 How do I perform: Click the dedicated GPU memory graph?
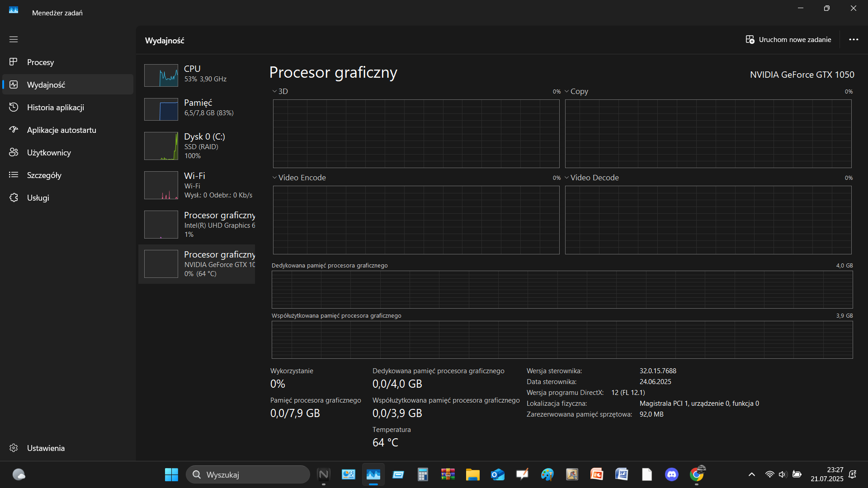[562, 290]
